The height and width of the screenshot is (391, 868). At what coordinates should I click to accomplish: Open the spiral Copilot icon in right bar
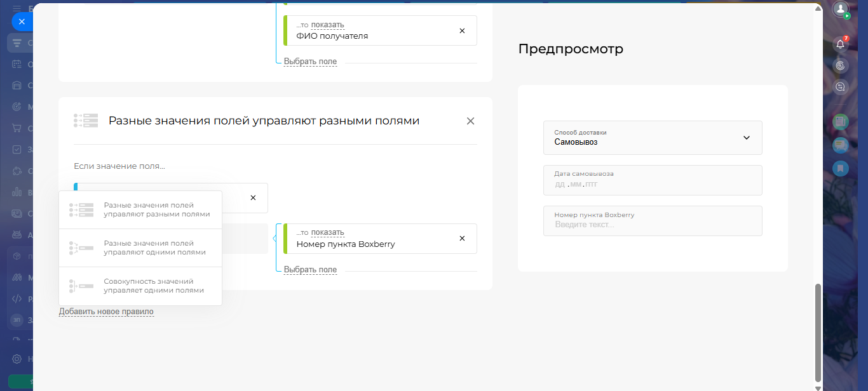click(840, 65)
